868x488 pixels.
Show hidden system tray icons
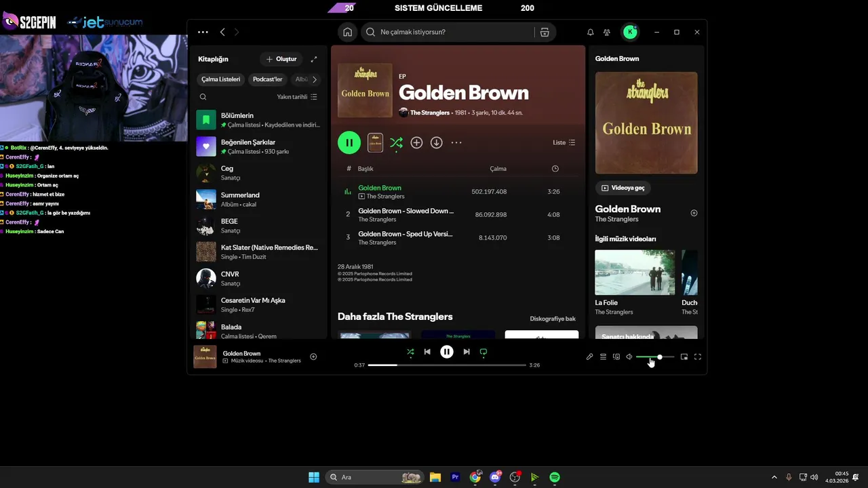pyautogui.click(x=774, y=477)
